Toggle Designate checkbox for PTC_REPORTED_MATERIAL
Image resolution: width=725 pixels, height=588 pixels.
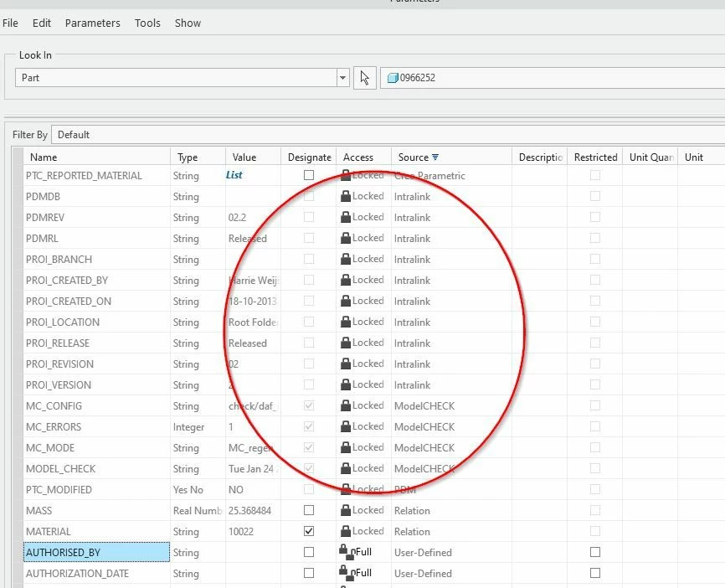pos(309,175)
